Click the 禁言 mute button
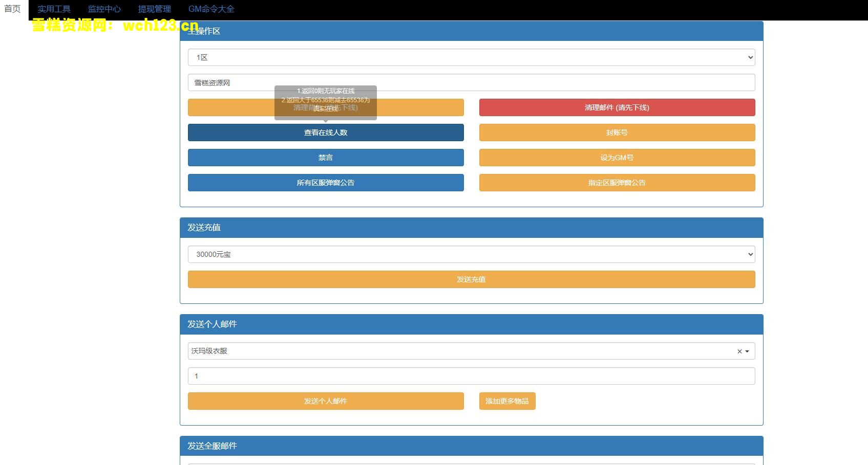The height and width of the screenshot is (465, 868). pyautogui.click(x=325, y=158)
